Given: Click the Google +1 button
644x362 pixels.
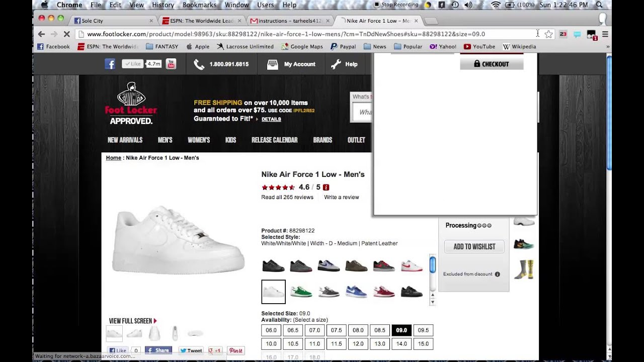Looking at the screenshot, I should (x=215, y=350).
